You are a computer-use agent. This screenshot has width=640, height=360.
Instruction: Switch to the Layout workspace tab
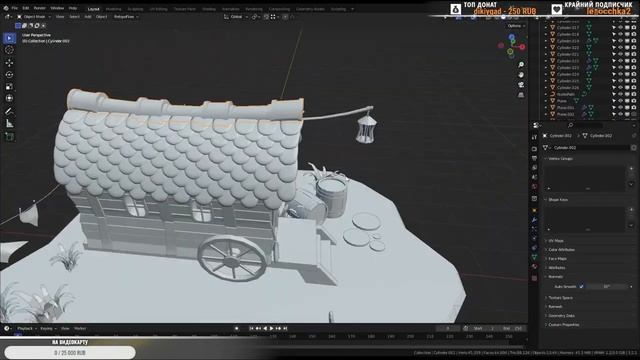(x=93, y=9)
